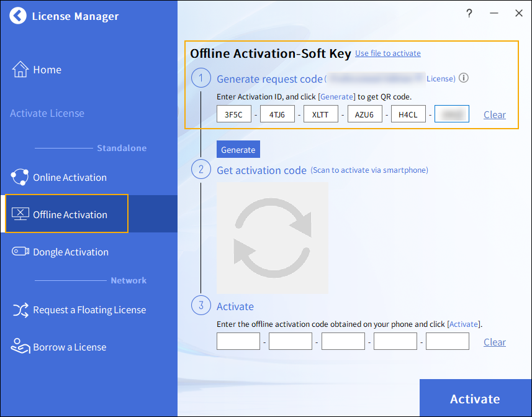The height and width of the screenshot is (417, 532).
Task: Go to Borrow a License page
Action: (70, 347)
